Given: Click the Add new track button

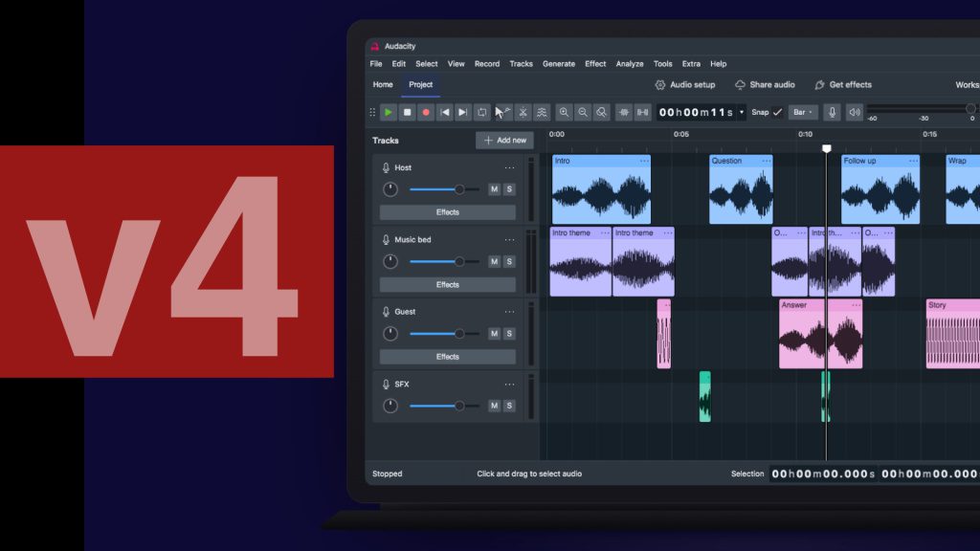Looking at the screenshot, I should pyautogui.click(x=505, y=141).
